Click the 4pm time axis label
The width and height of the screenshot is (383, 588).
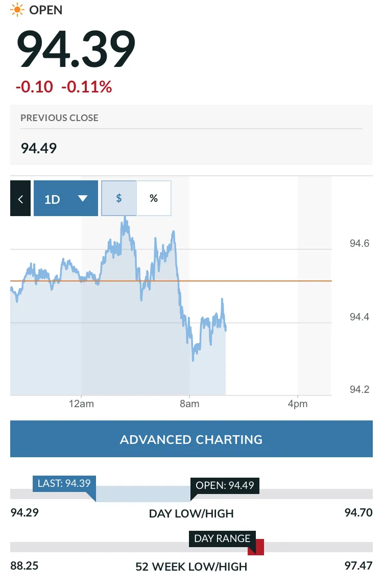coord(298,404)
